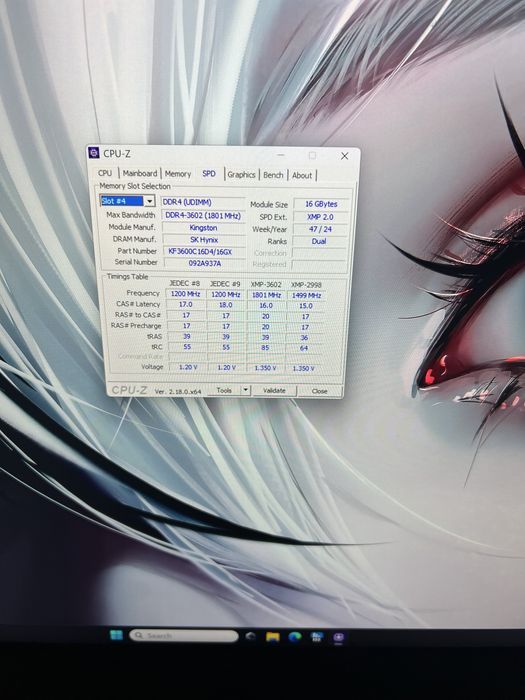Image resolution: width=525 pixels, height=700 pixels.
Task: Click the Week/Year value 47 / 24
Action: point(320,229)
